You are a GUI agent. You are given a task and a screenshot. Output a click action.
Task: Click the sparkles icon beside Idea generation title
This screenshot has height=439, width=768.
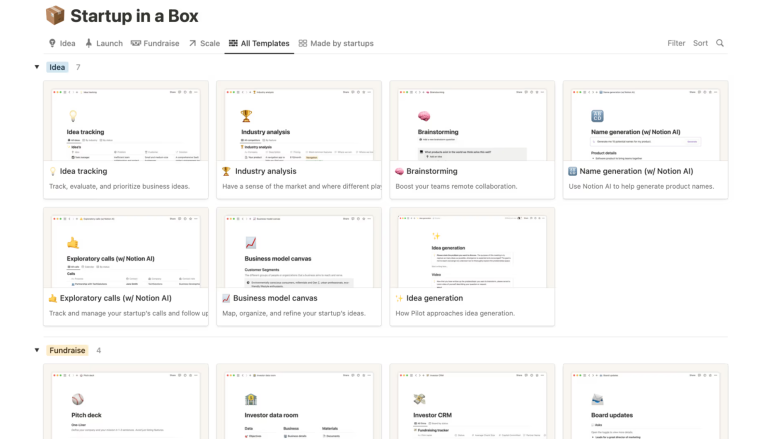(x=399, y=298)
